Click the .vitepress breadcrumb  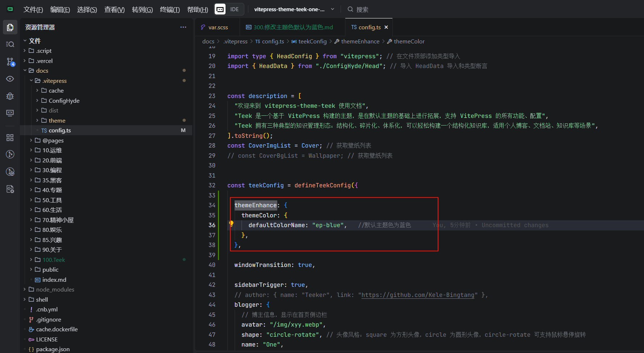click(235, 42)
